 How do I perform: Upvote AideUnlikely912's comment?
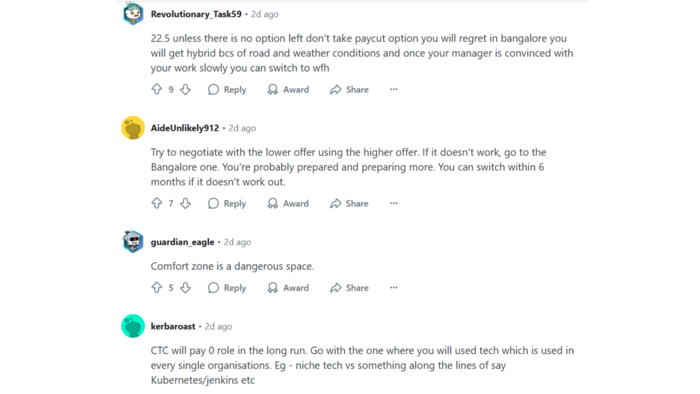pos(157,203)
